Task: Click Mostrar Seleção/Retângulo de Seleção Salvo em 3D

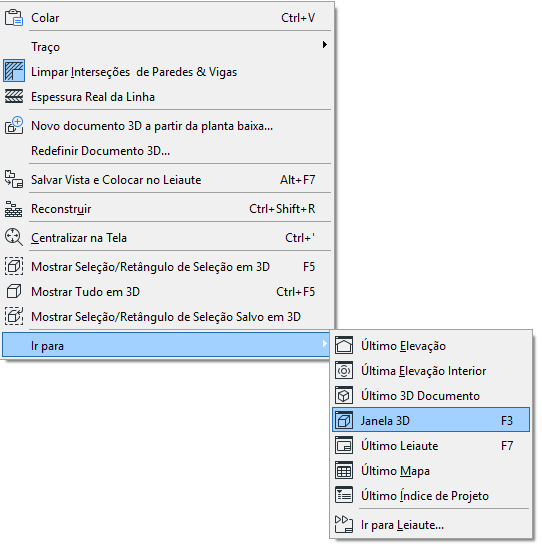Action: [x=167, y=317]
